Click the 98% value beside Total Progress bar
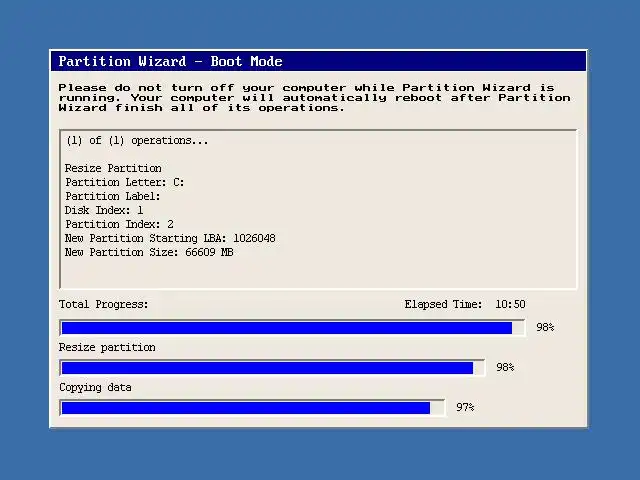 pos(545,327)
